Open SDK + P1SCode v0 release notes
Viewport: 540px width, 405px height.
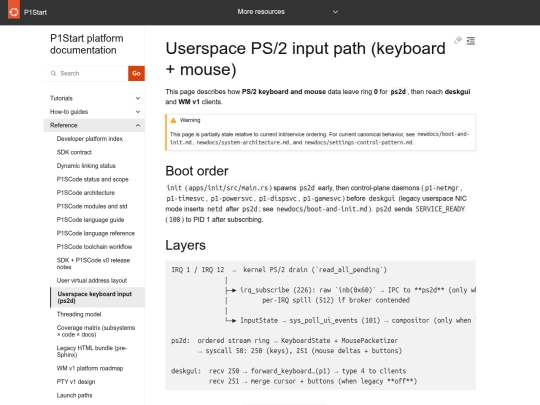(x=93, y=263)
